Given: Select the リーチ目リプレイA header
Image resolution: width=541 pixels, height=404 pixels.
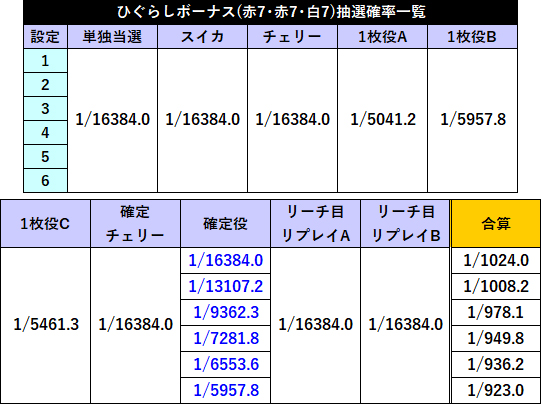Looking at the screenshot, I should click(315, 224).
